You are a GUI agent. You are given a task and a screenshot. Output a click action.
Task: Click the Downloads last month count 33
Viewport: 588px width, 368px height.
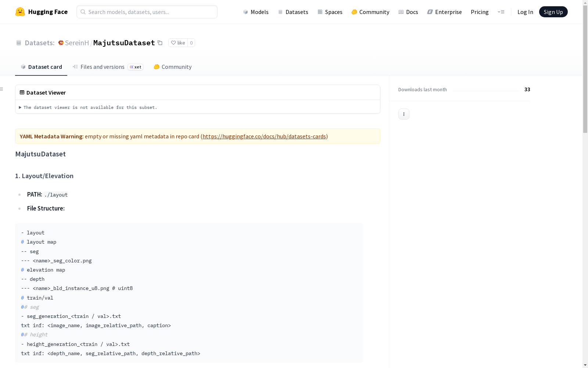(x=527, y=89)
